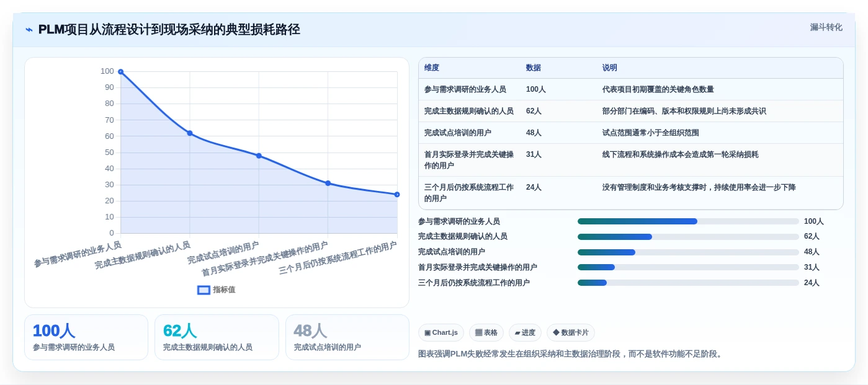Click progress bar for 完成主数据规则确认的人员
868x385 pixels.
[x=688, y=237]
